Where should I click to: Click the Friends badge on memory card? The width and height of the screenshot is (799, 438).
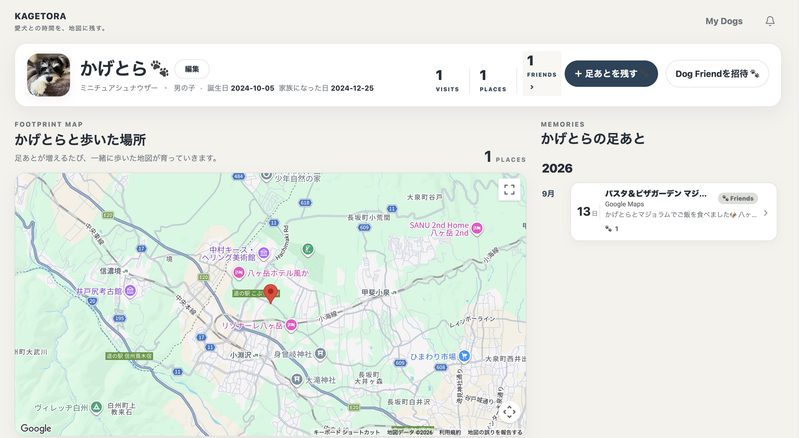tap(738, 198)
